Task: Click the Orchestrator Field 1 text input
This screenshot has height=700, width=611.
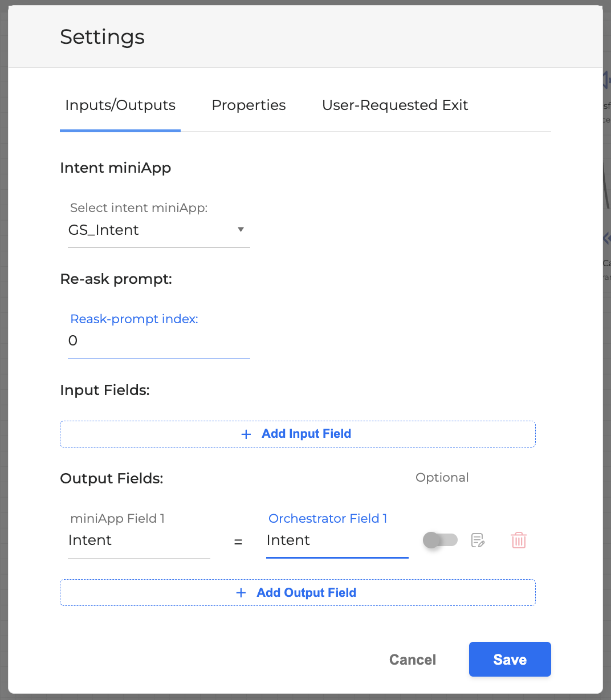Action: [337, 540]
